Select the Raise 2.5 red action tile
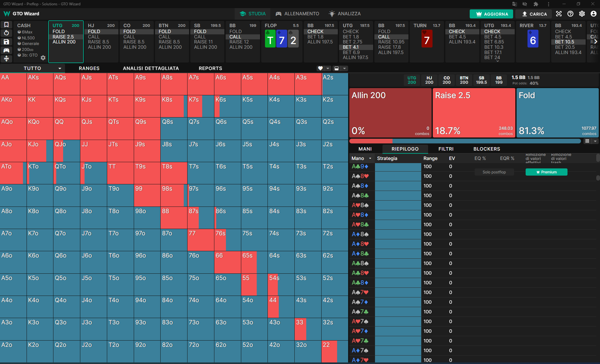 pyautogui.click(x=474, y=113)
